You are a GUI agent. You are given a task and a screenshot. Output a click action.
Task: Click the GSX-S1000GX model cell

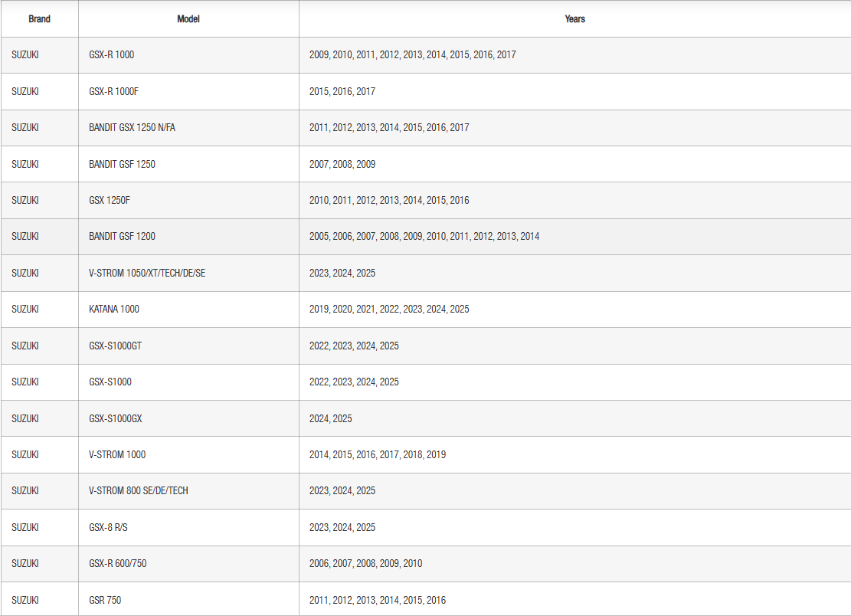tap(116, 418)
